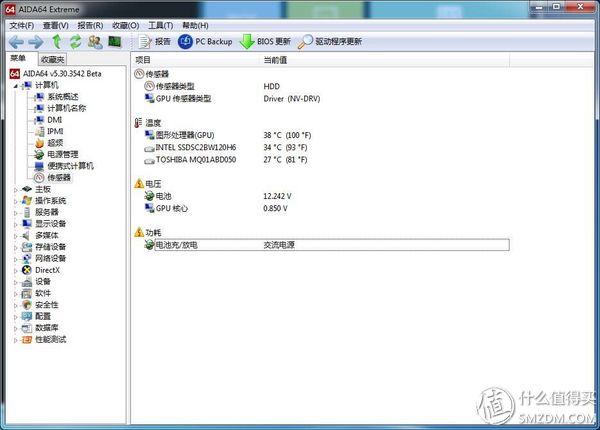Click the 当前值 column header

pos(275,60)
